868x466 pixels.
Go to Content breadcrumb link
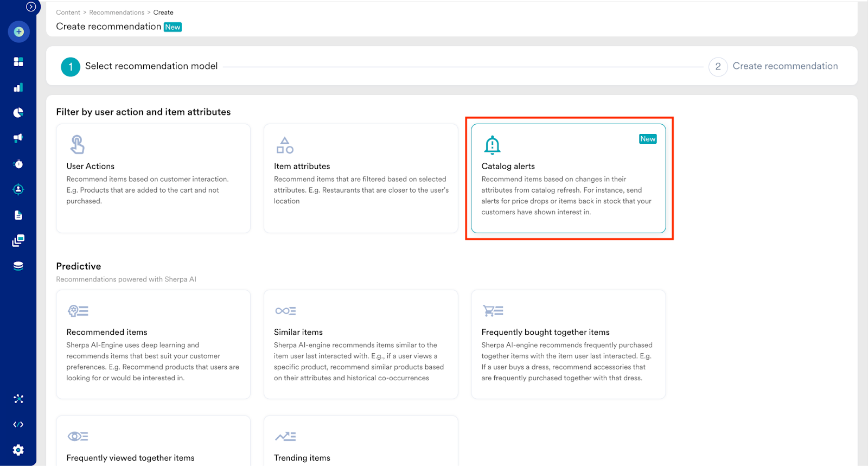[68, 12]
